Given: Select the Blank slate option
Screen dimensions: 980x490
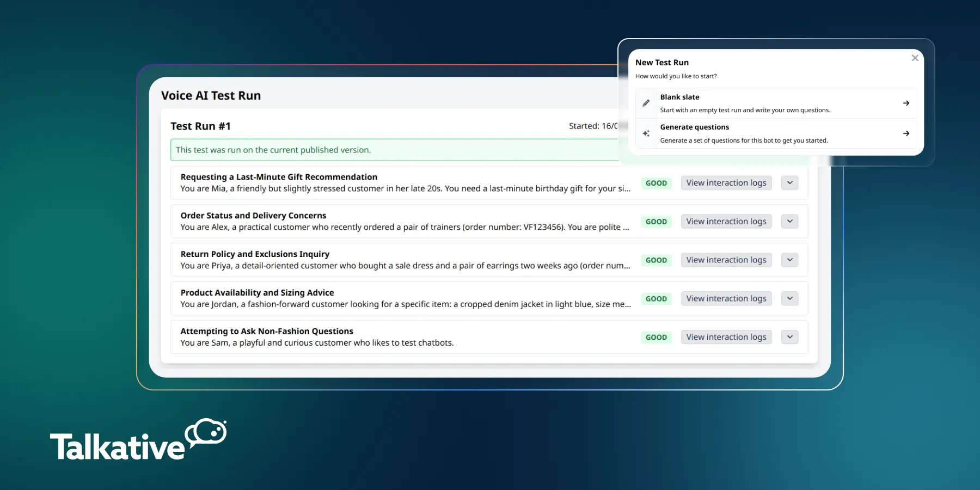Looking at the screenshot, I should click(x=776, y=103).
